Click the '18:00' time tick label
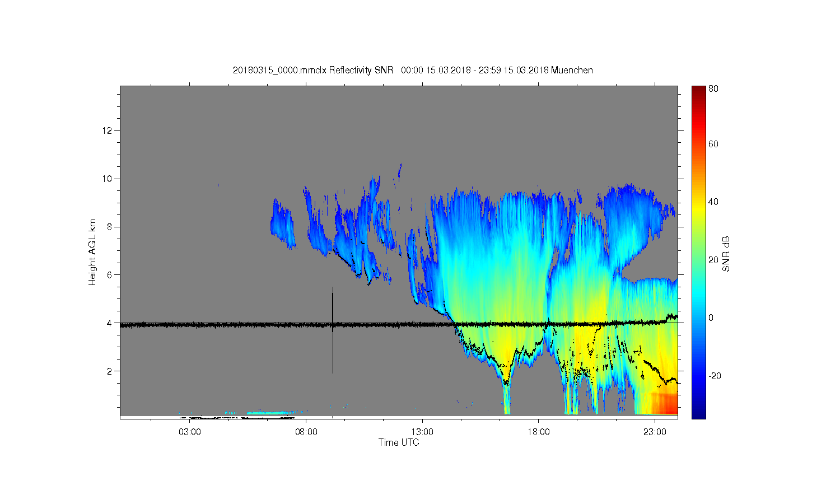 click(x=539, y=432)
